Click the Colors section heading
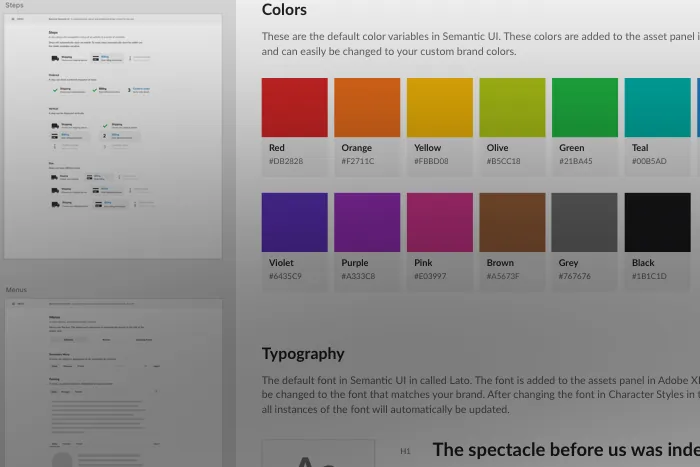This screenshot has height=467, width=700. [284, 10]
